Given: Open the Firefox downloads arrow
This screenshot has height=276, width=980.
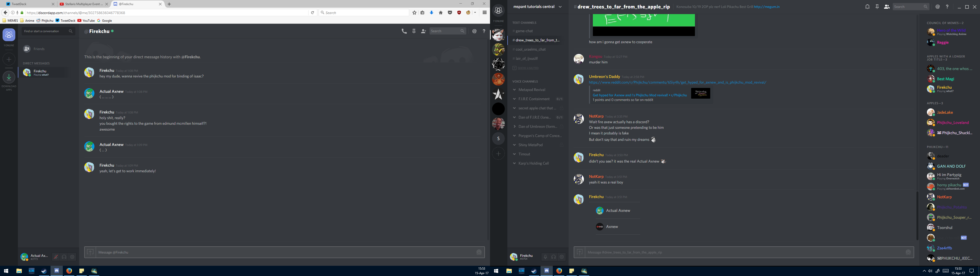Looking at the screenshot, I should pyautogui.click(x=431, y=13).
